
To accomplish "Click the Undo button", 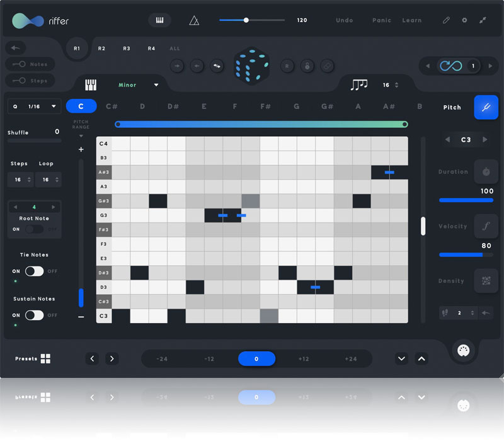I will 345,20.
